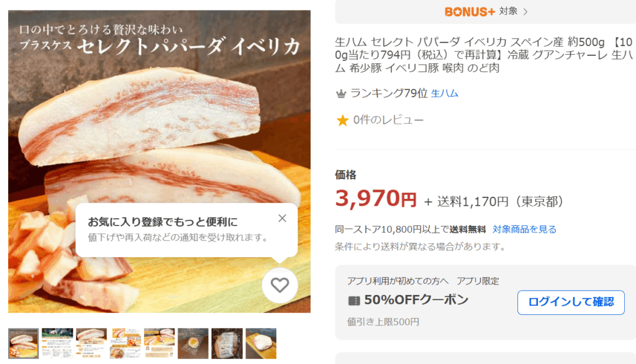Close the favorites tooltip popup
This screenshot has height=364, width=636.
click(x=283, y=218)
